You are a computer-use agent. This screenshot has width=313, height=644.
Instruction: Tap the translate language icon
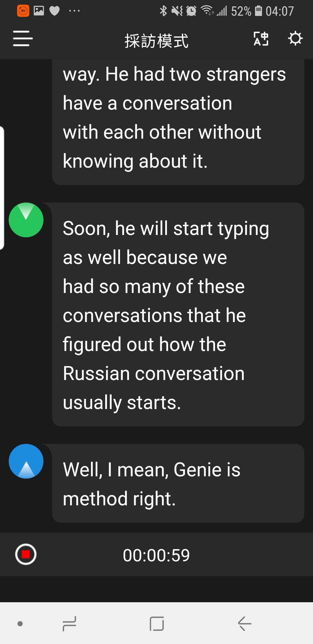(x=261, y=39)
